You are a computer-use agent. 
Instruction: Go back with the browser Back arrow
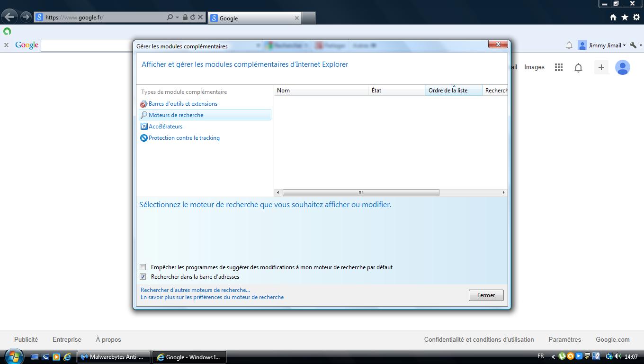(9, 17)
